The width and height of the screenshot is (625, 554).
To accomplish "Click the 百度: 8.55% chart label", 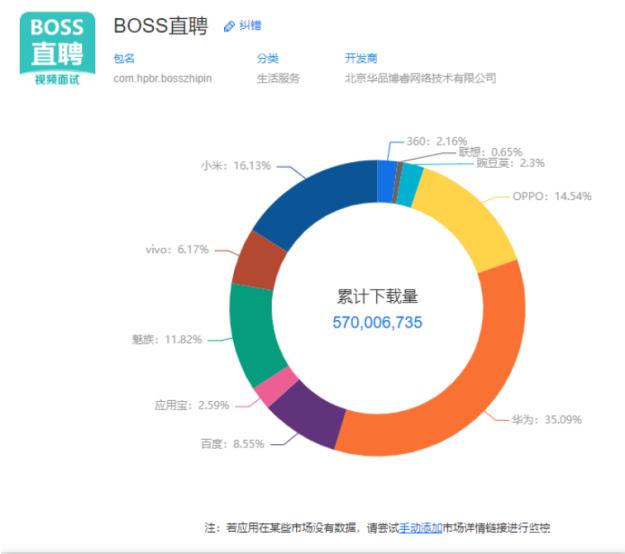I will tap(232, 444).
